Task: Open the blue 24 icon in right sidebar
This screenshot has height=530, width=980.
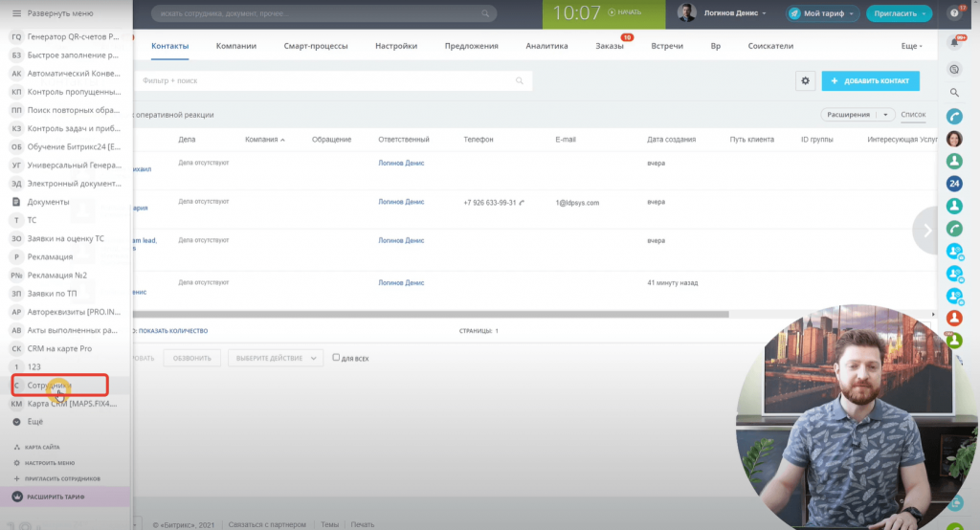Action: (x=954, y=183)
